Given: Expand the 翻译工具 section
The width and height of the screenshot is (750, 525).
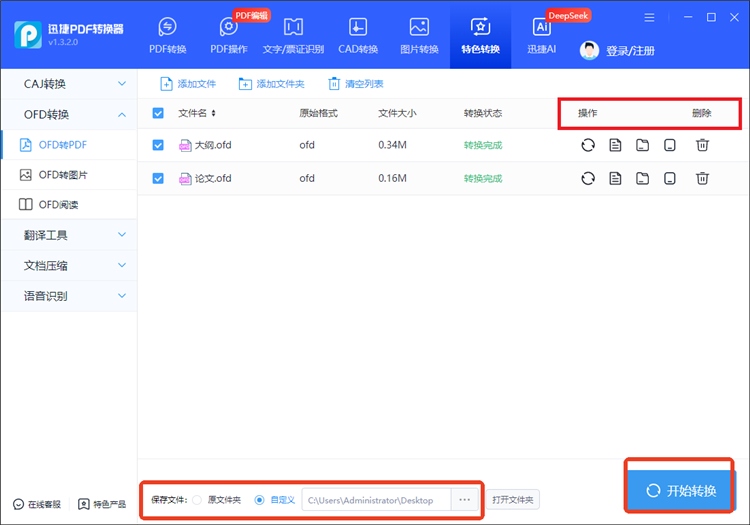Looking at the screenshot, I should pos(69,235).
